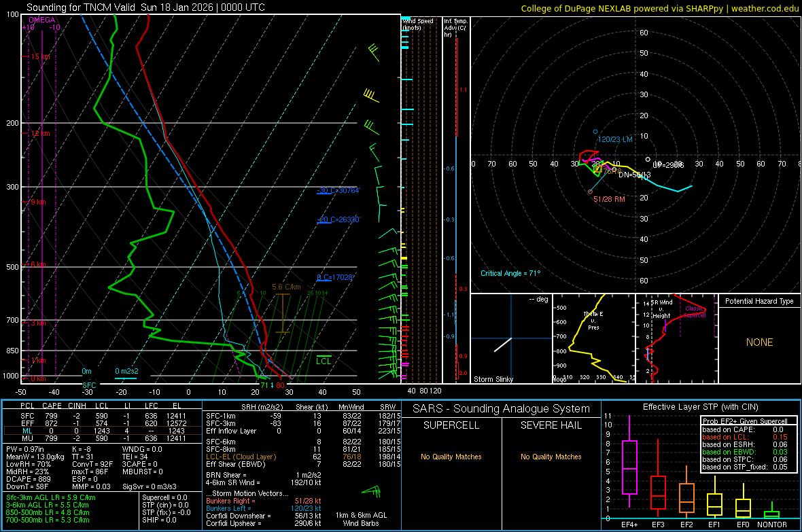Click the '0 m2s2' label on skew-T

coord(126,371)
